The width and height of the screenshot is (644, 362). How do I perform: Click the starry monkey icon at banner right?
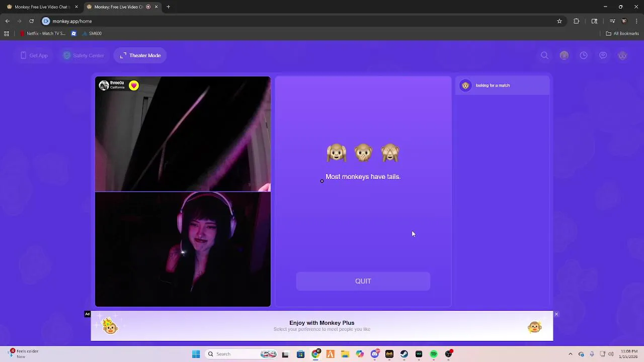coord(534,327)
